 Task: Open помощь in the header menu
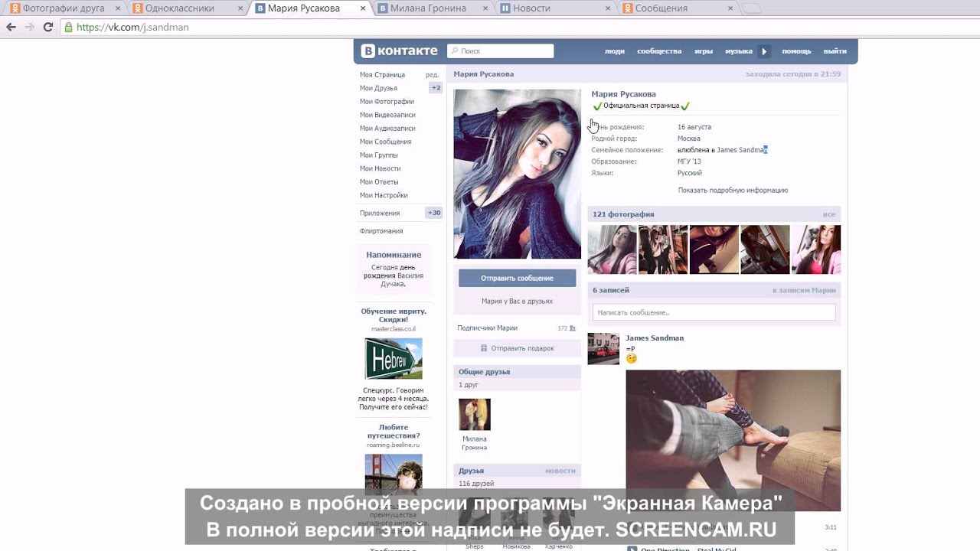[796, 51]
